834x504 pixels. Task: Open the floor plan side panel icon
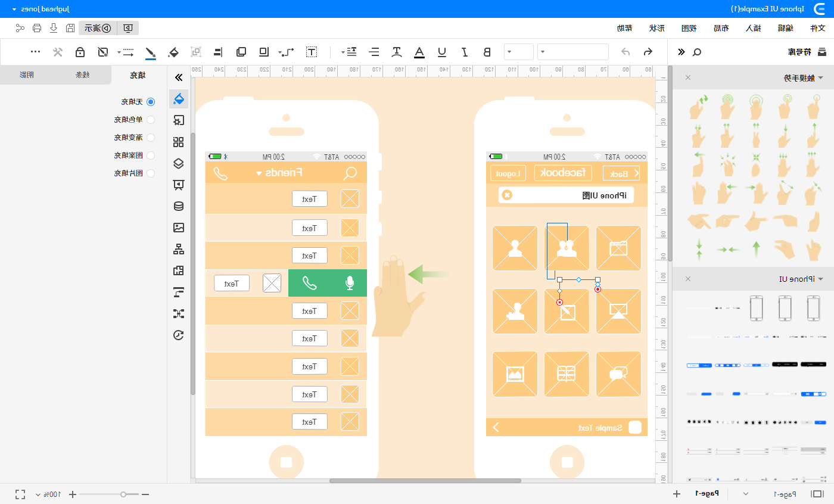[x=178, y=270]
